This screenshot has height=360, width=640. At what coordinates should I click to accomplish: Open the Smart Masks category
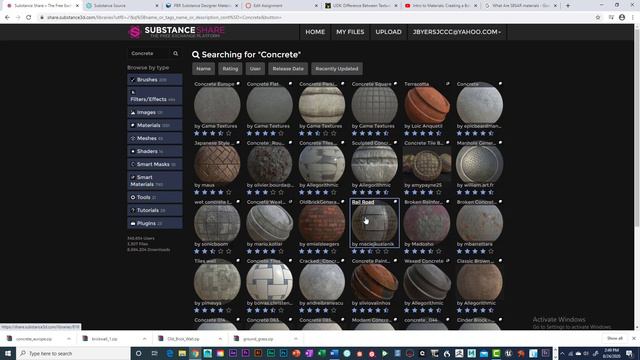[155, 164]
